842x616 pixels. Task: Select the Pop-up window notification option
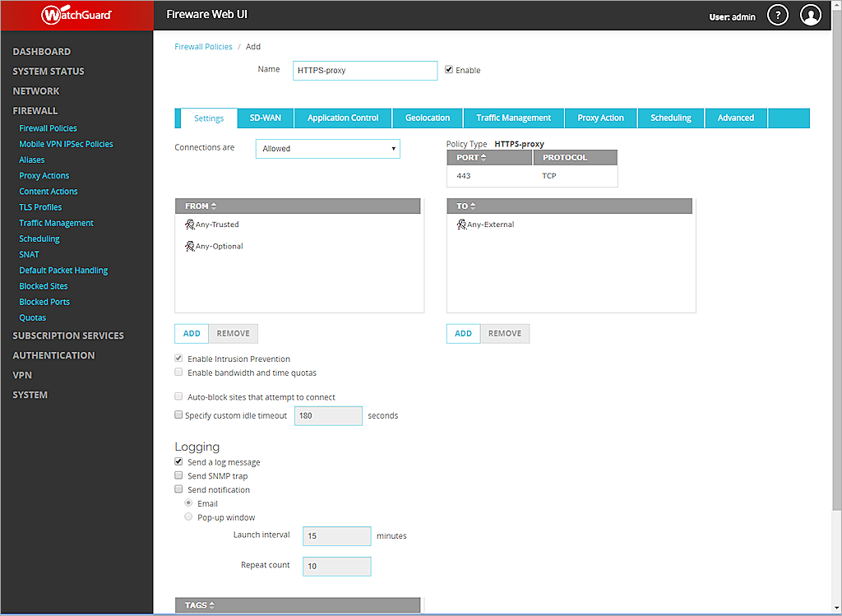188,516
